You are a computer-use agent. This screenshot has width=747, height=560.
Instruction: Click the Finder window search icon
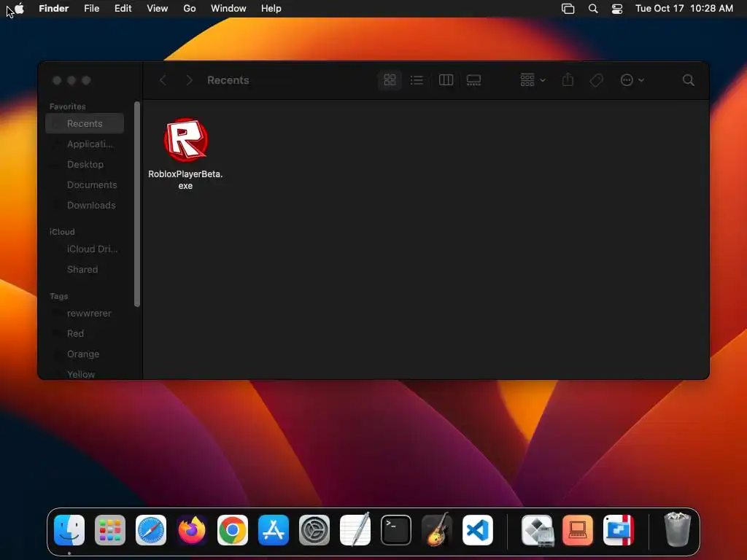click(688, 80)
